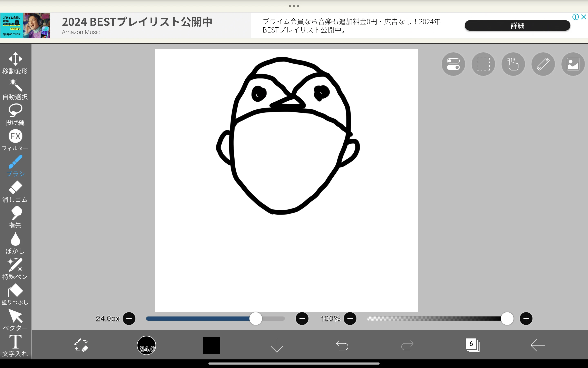The height and width of the screenshot is (368, 588).
Task: Increase opacity with plus button
Action: click(526, 319)
